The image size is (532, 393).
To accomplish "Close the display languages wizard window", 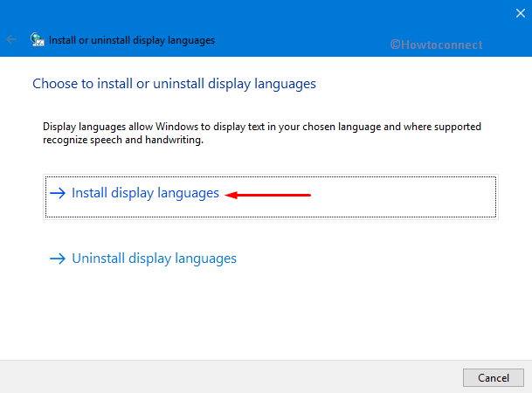I will 520,13.
